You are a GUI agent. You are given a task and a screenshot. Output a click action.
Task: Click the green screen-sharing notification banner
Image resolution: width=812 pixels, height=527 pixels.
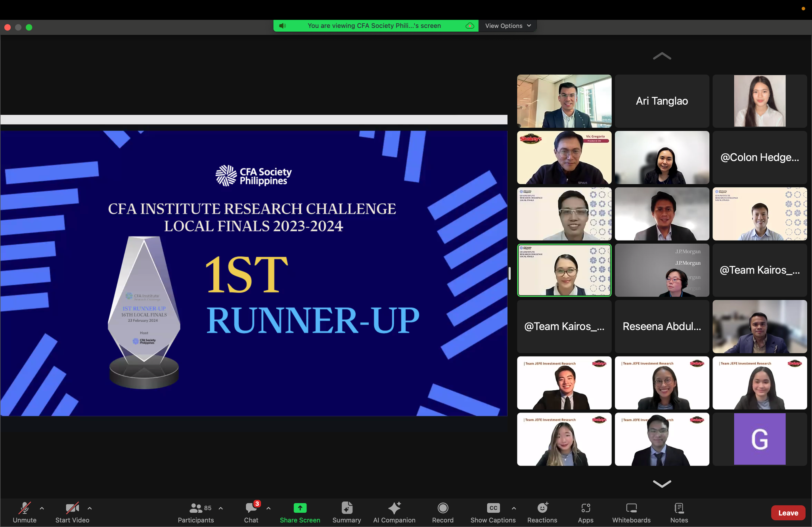pyautogui.click(x=375, y=26)
